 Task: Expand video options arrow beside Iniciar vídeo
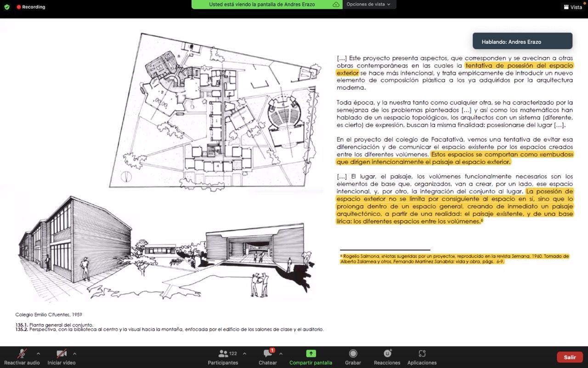(x=74, y=353)
